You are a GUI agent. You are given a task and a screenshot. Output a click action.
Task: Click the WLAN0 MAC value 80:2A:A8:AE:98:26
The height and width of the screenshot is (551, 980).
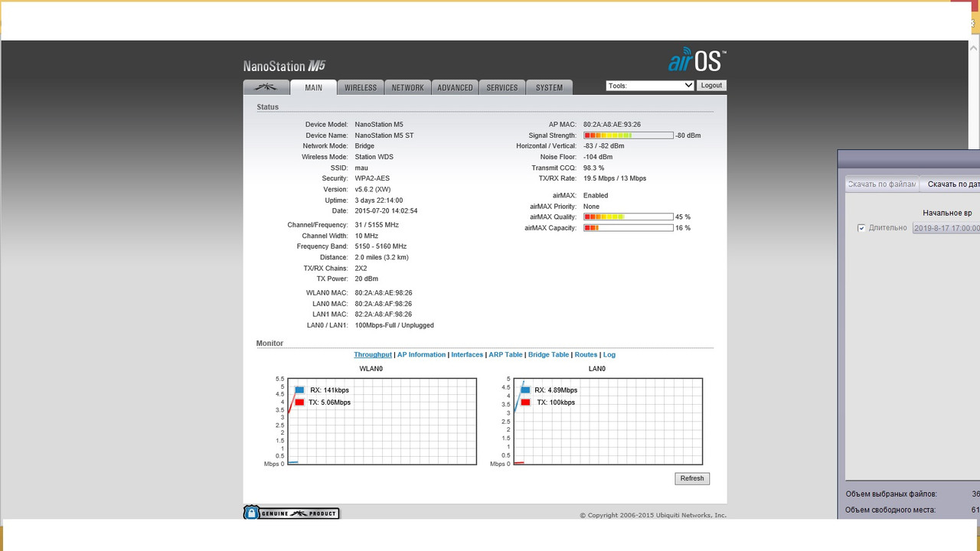pos(384,293)
